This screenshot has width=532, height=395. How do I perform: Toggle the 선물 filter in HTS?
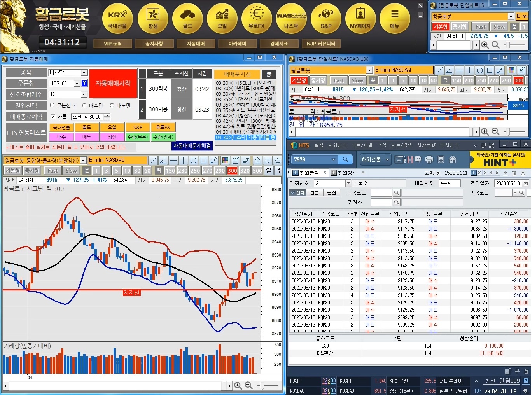pos(314,192)
